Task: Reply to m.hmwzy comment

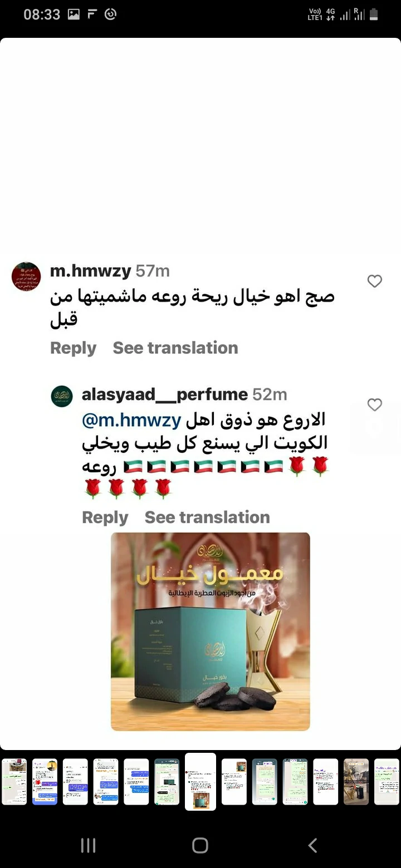Action: point(73,348)
